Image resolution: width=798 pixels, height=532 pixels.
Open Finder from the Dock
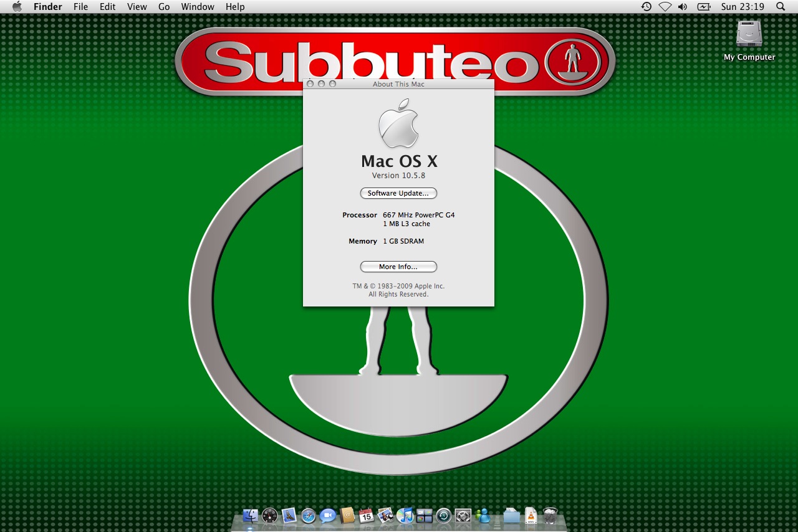251,515
